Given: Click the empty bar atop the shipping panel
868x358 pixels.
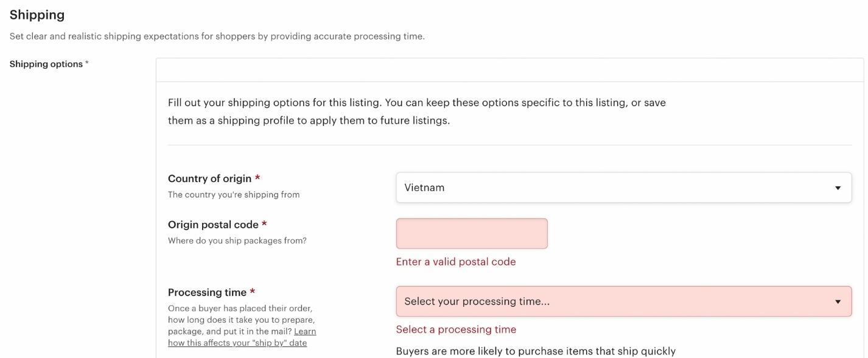Looking at the screenshot, I should (509, 70).
